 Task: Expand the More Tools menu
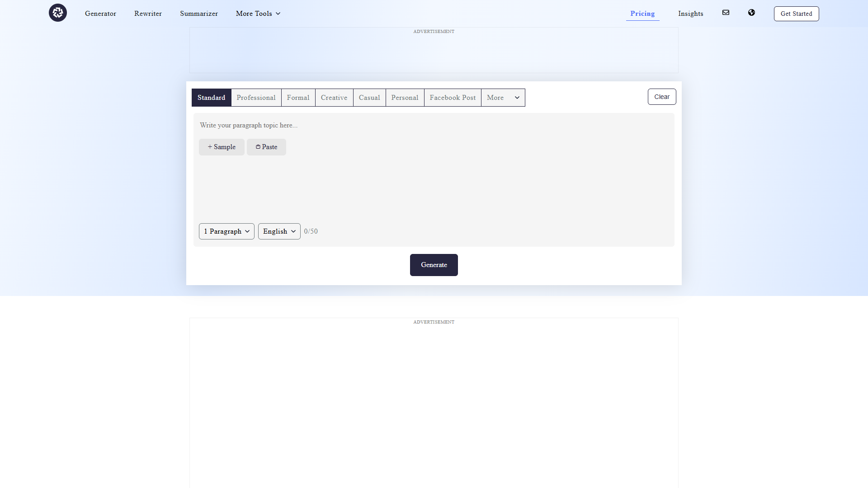click(x=258, y=14)
